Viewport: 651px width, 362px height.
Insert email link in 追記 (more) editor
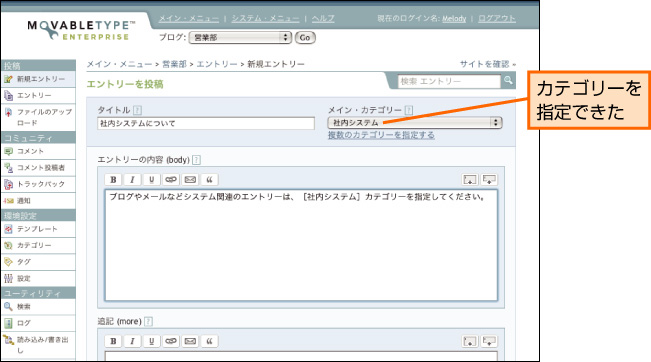tap(190, 341)
